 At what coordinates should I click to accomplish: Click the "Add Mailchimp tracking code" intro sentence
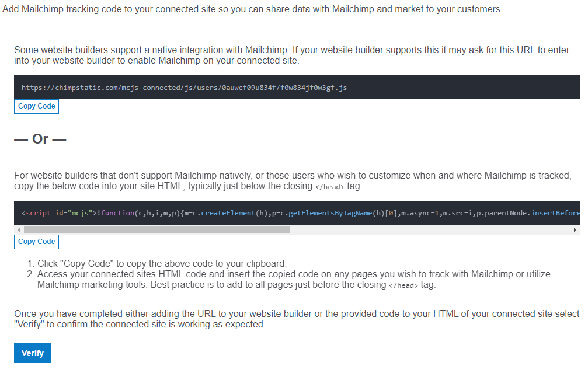tap(252, 9)
